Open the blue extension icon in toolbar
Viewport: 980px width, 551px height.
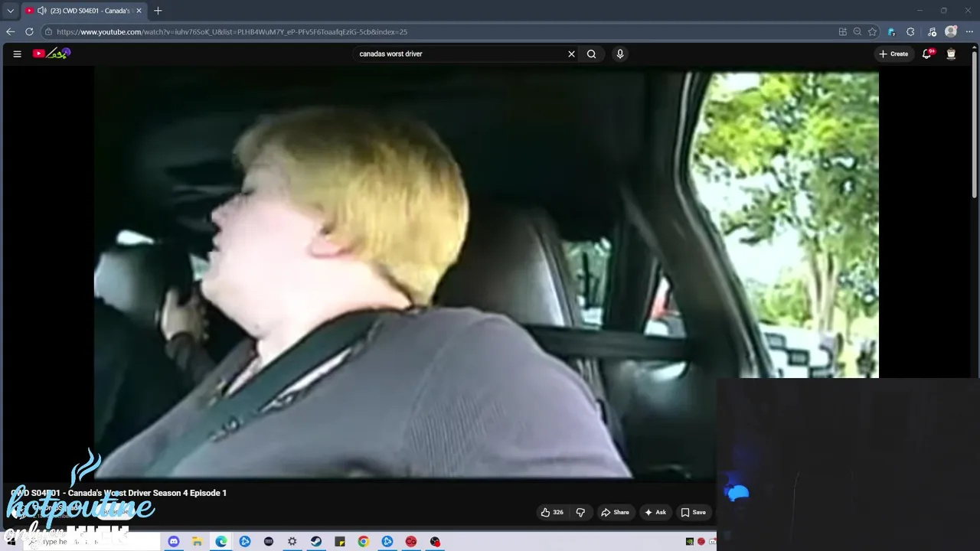[892, 31]
